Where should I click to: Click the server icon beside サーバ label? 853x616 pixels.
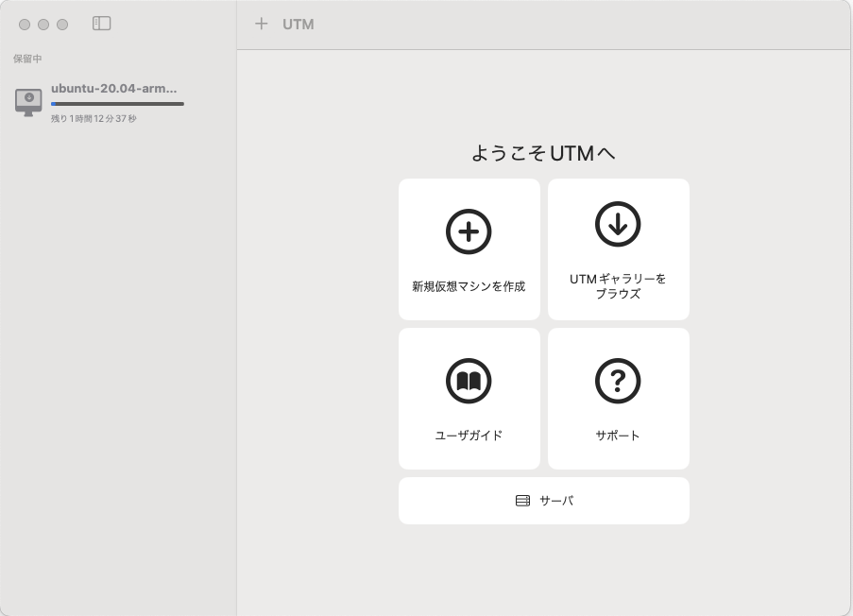[x=521, y=501]
